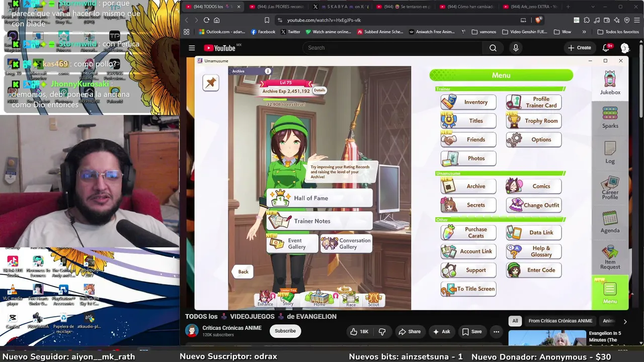Open Sparks in the game sidebar
This screenshot has width=644, height=362.
click(x=610, y=118)
